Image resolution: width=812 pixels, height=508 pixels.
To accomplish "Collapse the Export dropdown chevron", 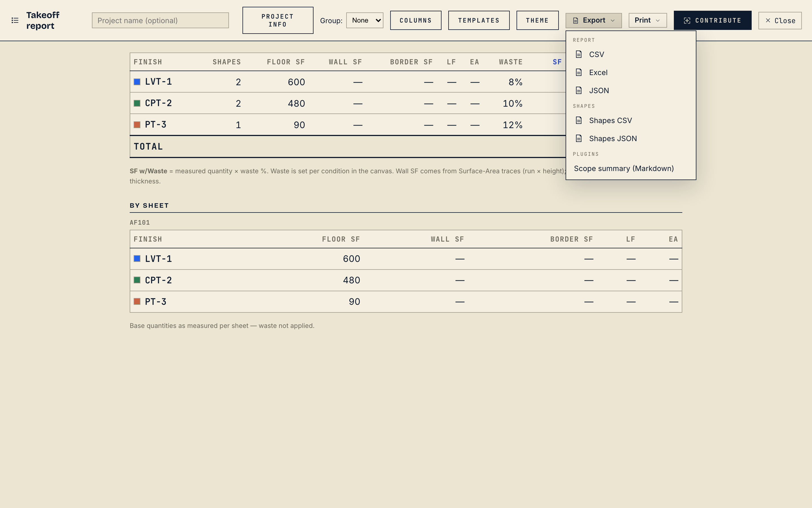I will pos(613,21).
